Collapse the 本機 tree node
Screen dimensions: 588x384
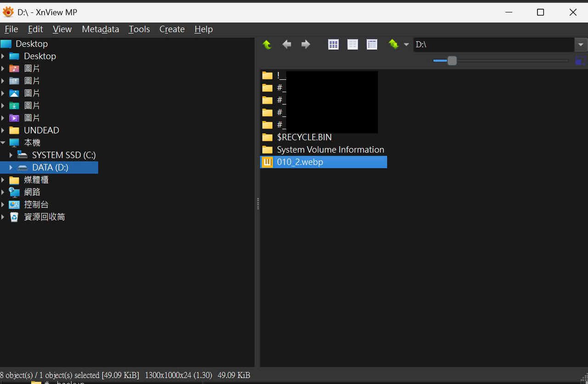pyautogui.click(x=3, y=143)
